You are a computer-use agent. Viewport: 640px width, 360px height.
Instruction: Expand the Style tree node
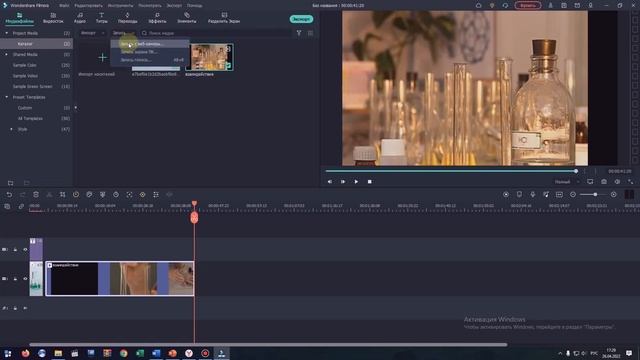11,129
